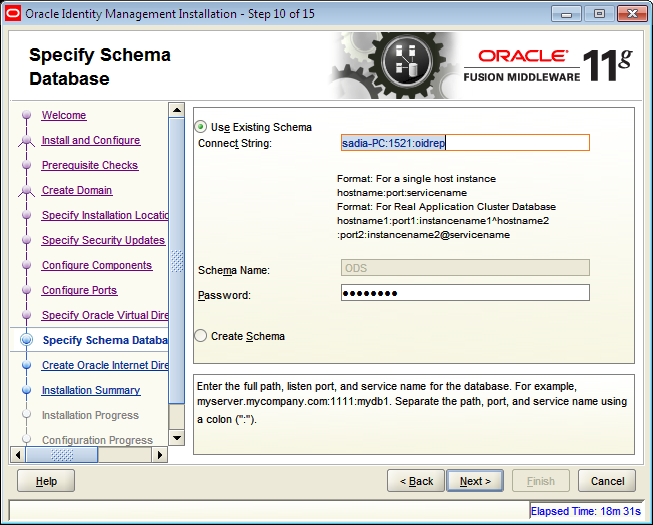Click the step list scroll up arrow
Screen dimensions: 653x525
177,110
